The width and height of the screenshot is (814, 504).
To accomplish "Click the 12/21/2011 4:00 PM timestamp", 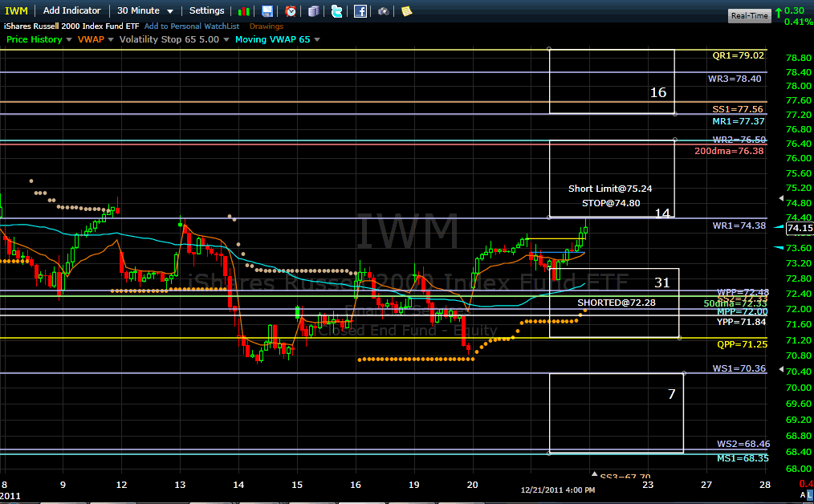I will coord(558,490).
